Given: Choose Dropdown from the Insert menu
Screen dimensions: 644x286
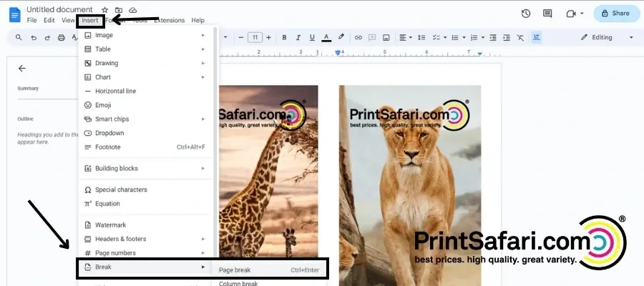Looking at the screenshot, I should (146, 133).
